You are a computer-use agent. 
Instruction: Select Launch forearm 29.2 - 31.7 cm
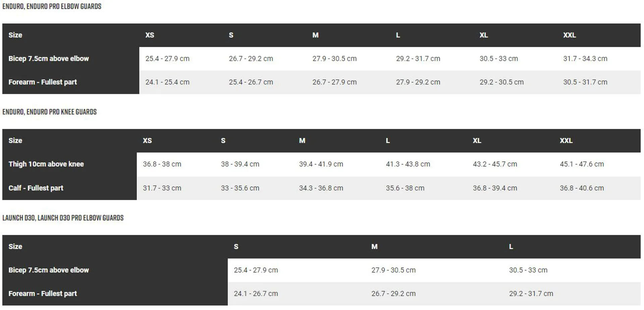click(531, 294)
